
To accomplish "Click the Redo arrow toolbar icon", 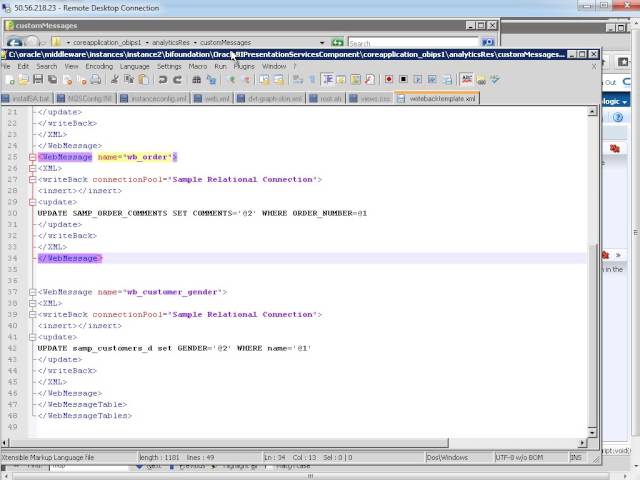I will coord(177,80).
